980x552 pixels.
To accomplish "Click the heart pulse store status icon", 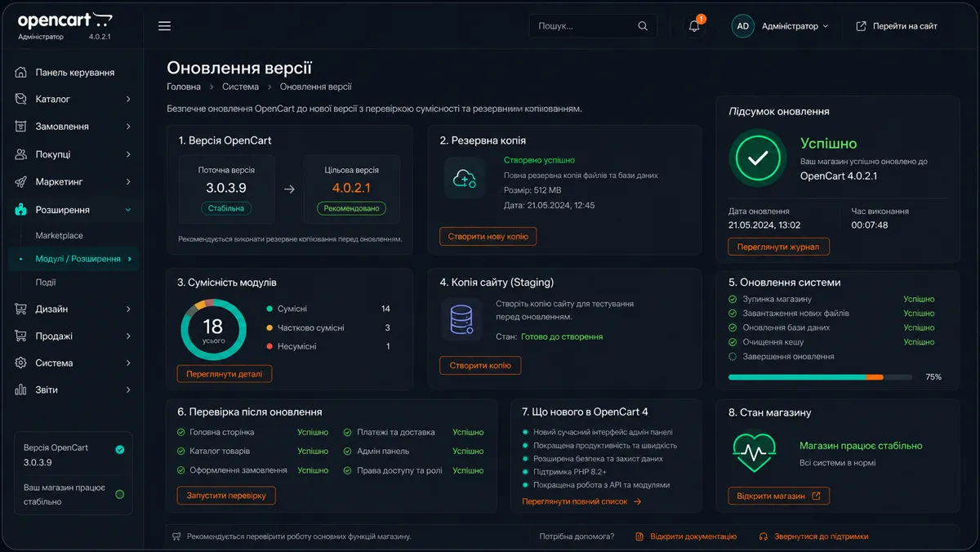I will coord(755,452).
